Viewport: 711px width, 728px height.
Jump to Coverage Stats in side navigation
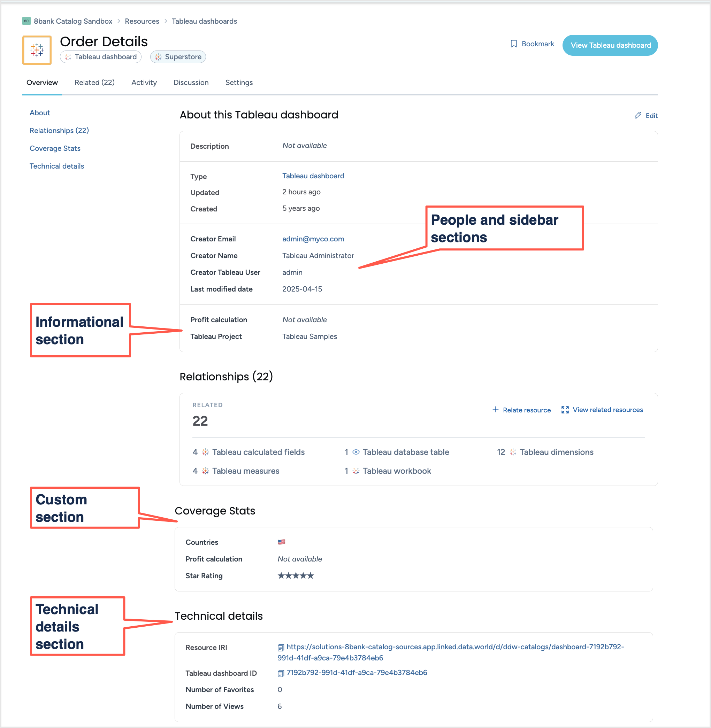pos(55,148)
